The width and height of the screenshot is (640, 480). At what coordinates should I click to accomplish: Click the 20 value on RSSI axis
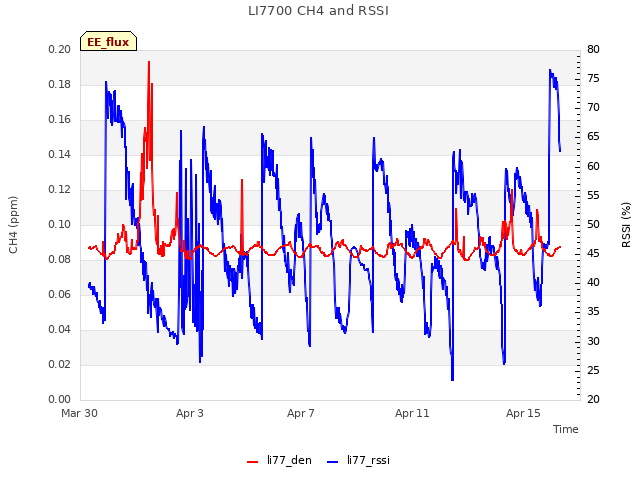pyautogui.click(x=593, y=399)
